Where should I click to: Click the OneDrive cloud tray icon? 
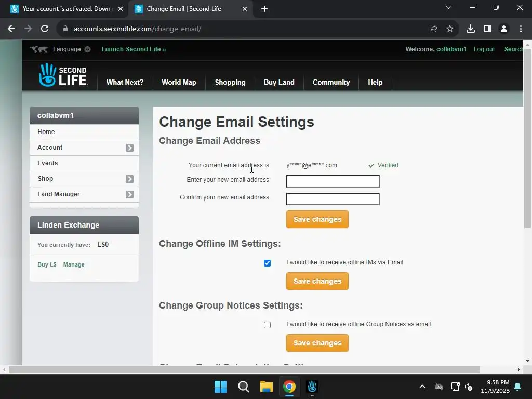click(439, 387)
